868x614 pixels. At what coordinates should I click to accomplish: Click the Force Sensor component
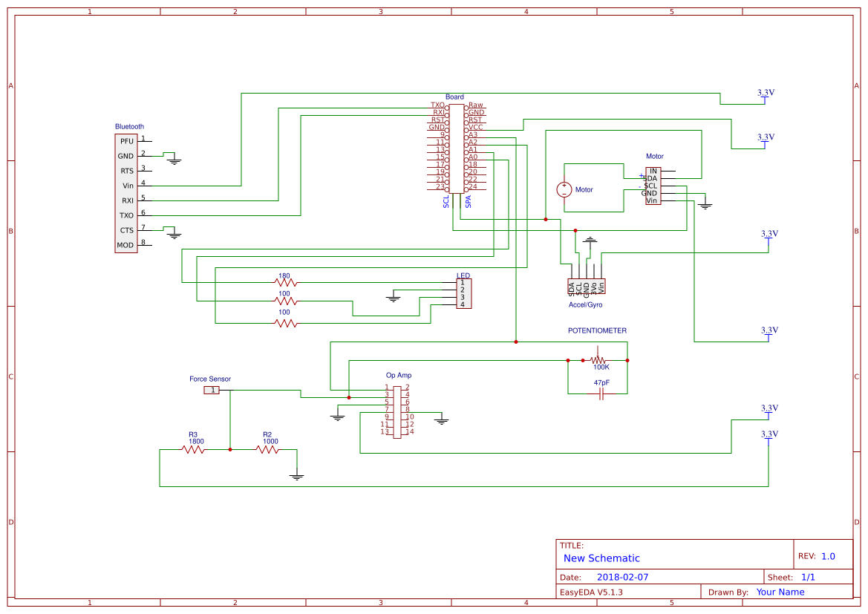[211, 388]
